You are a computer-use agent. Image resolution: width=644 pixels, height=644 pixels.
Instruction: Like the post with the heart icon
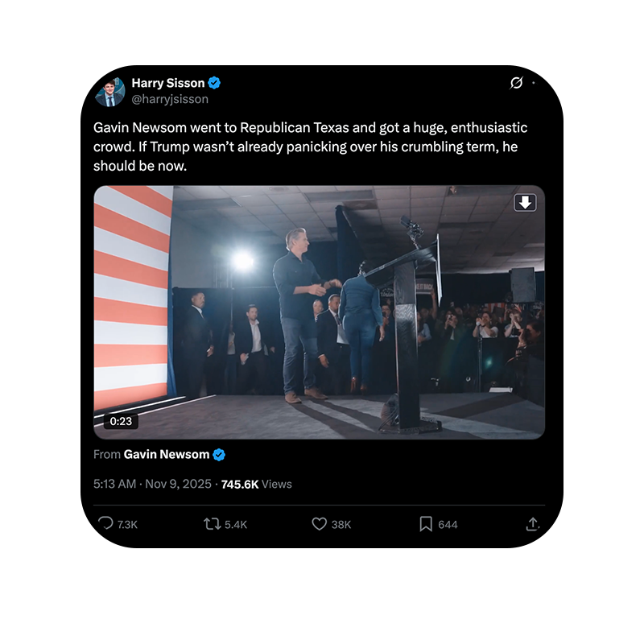coord(319,524)
